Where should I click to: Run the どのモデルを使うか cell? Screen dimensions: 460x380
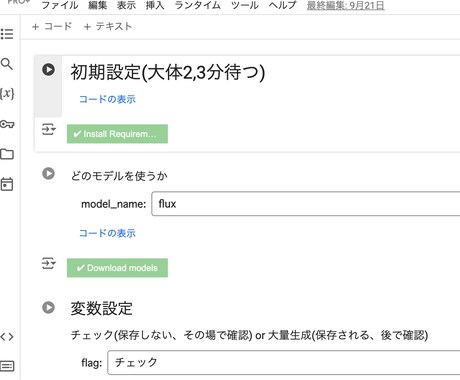coord(48,174)
